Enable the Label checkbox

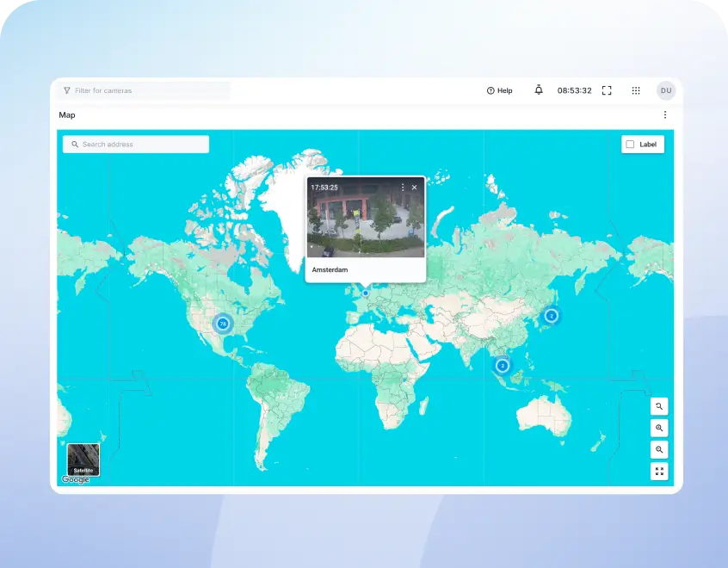(630, 145)
